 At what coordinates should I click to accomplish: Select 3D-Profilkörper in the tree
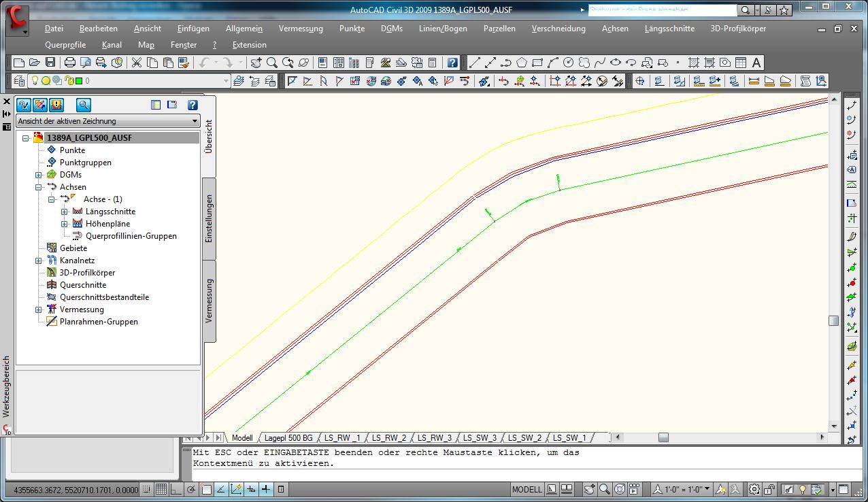pyautogui.click(x=87, y=273)
